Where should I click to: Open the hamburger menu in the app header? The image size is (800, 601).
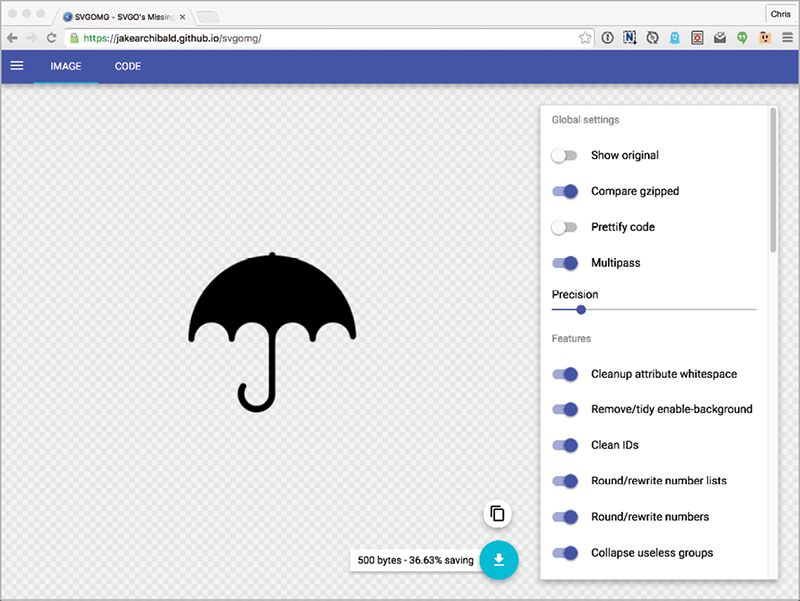pyautogui.click(x=16, y=66)
